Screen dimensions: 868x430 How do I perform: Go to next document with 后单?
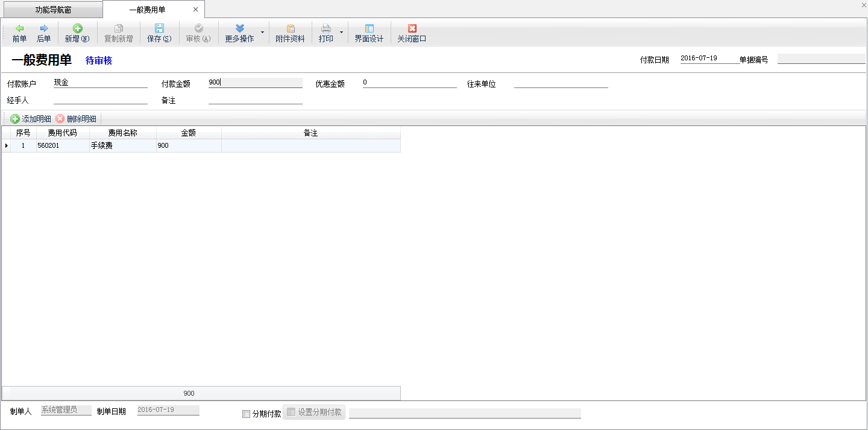(x=43, y=33)
